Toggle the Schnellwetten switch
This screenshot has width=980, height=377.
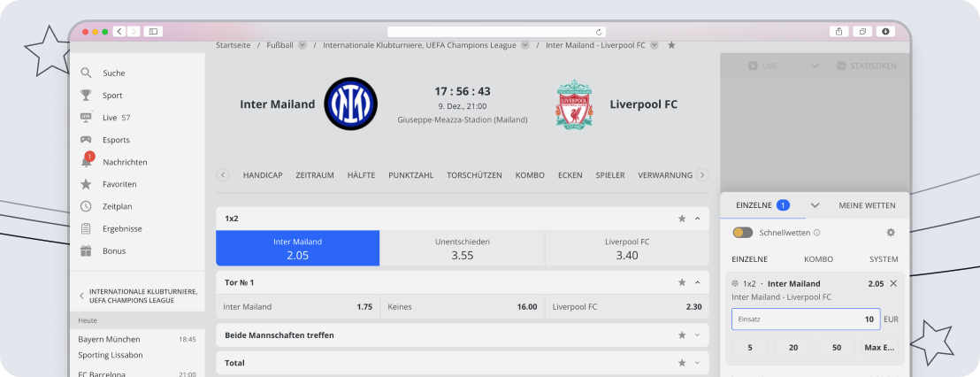tap(743, 233)
